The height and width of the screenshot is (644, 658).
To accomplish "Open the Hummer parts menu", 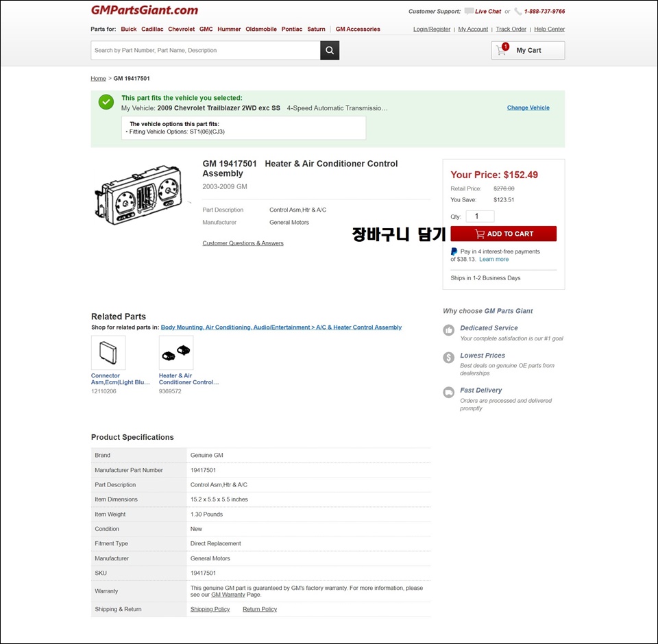I will tap(229, 29).
